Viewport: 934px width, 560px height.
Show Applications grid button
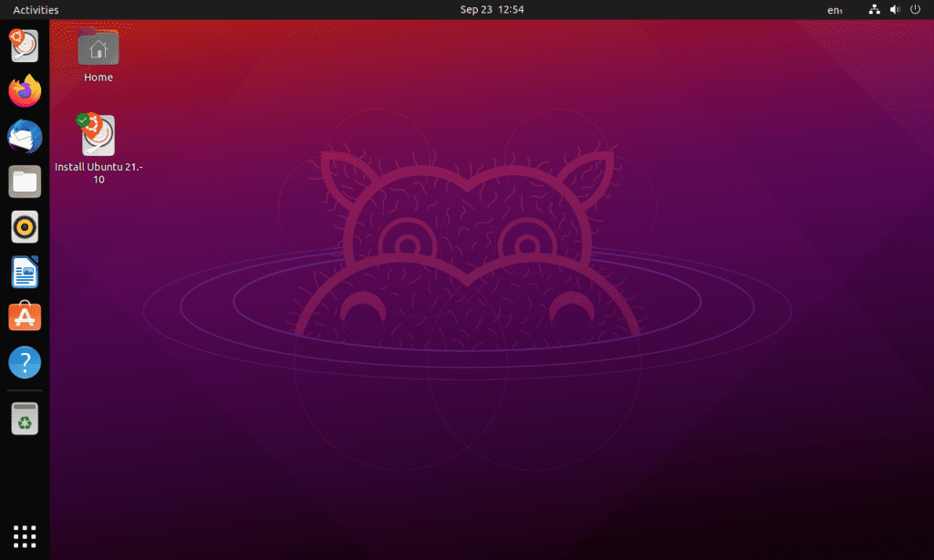[25, 536]
